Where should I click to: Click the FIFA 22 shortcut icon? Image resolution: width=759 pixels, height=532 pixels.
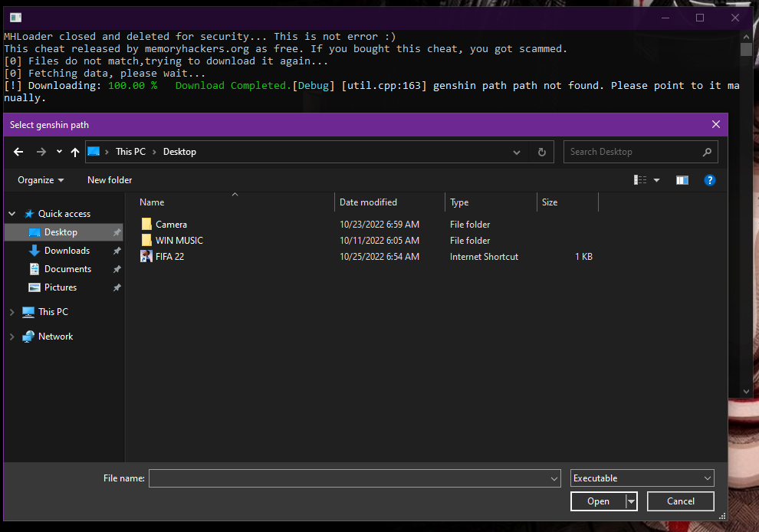(x=146, y=257)
